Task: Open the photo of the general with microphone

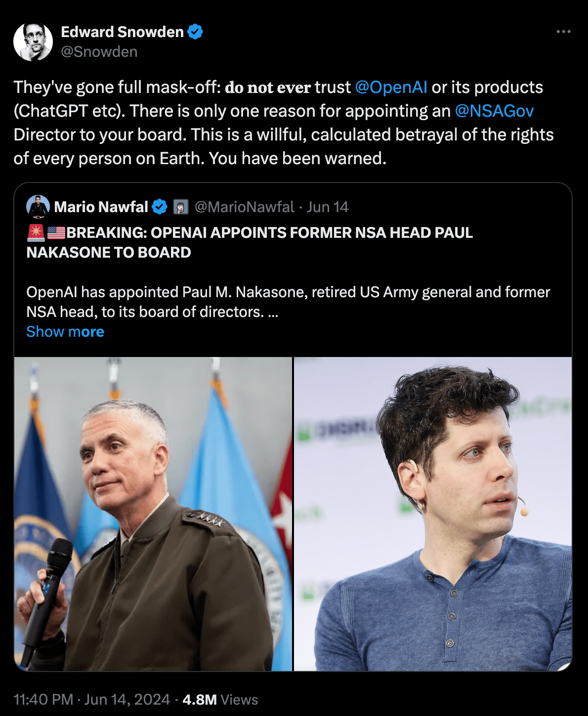Action: click(x=153, y=514)
